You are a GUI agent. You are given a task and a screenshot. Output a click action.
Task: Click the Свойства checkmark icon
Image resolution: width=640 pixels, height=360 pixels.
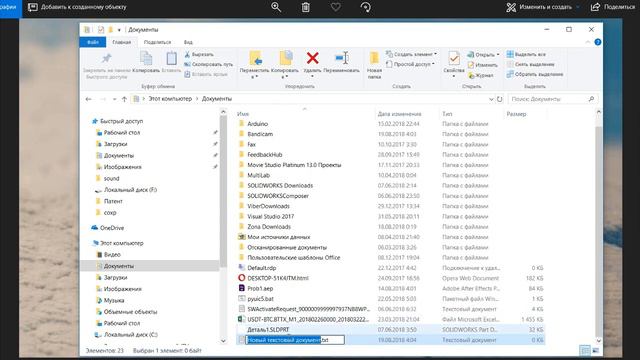click(454, 59)
